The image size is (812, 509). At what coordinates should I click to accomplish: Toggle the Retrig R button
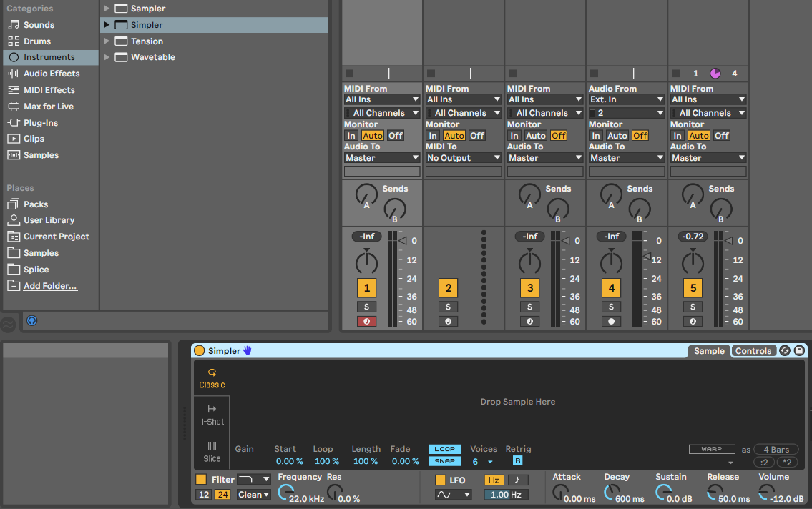517,460
